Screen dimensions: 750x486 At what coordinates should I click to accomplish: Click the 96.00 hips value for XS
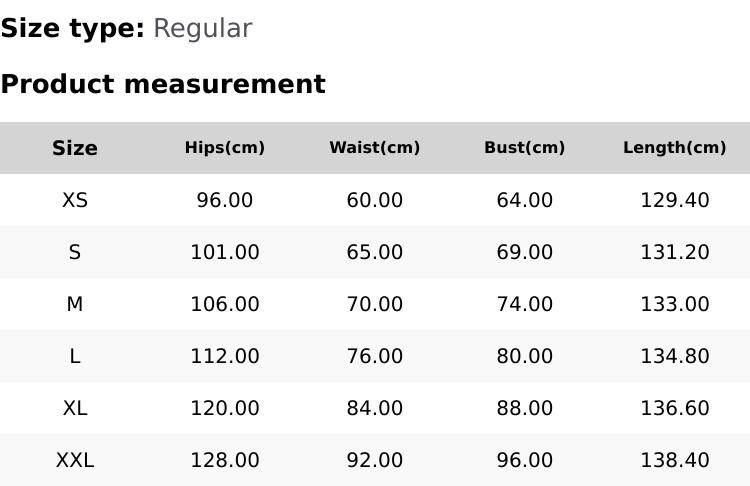pyautogui.click(x=225, y=200)
